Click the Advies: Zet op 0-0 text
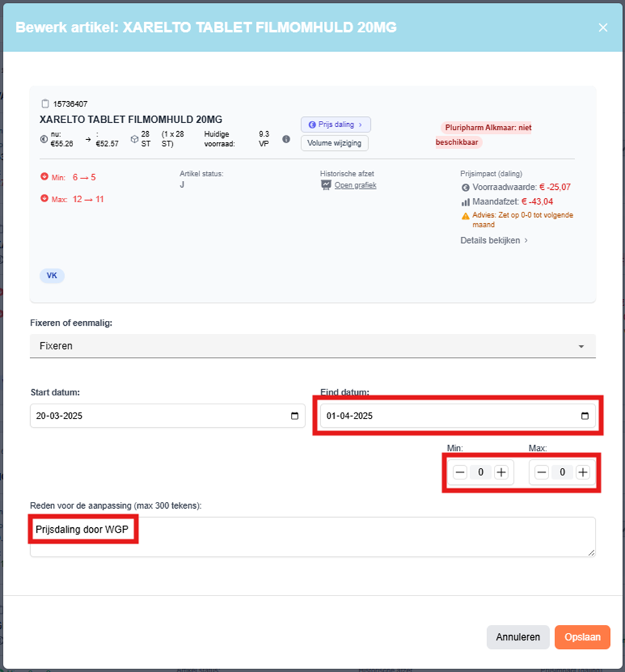Viewport: 625px width, 672px height. click(x=523, y=220)
